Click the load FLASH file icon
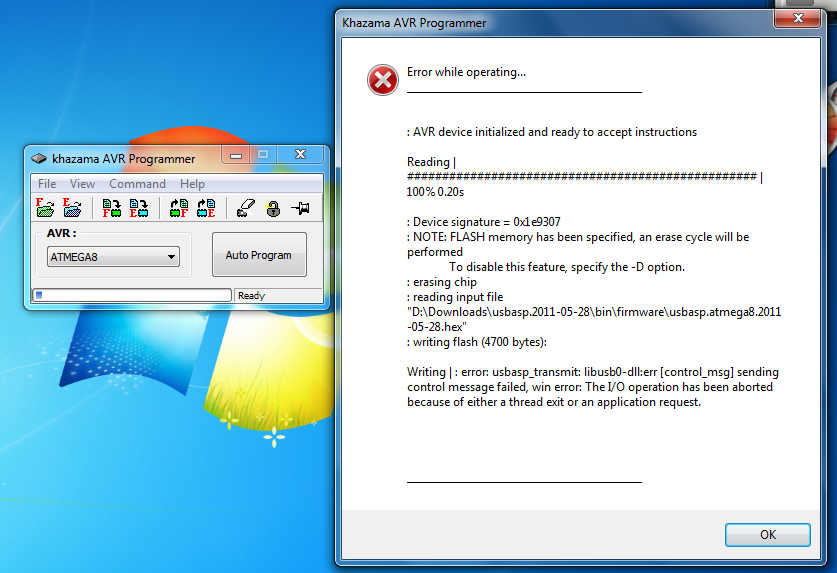 coord(45,207)
